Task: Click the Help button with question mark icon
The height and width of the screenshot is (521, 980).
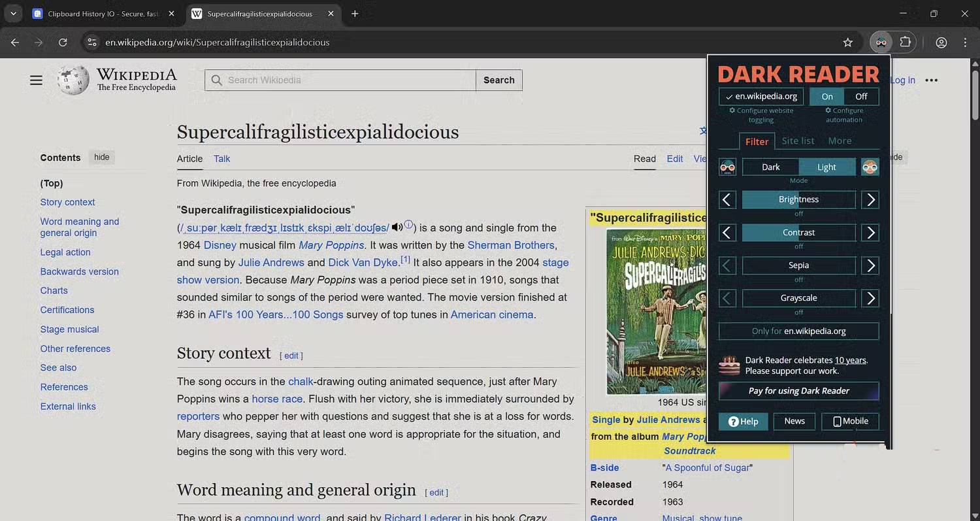Action: tap(743, 421)
